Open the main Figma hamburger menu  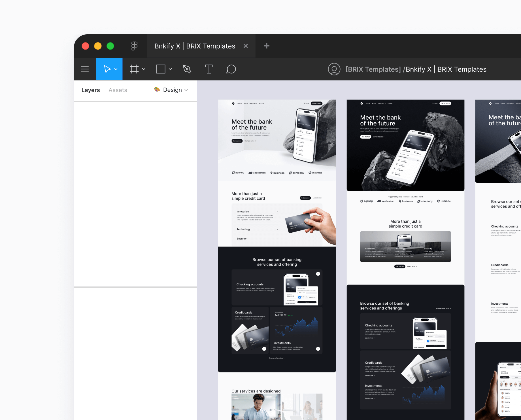click(x=85, y=69)
